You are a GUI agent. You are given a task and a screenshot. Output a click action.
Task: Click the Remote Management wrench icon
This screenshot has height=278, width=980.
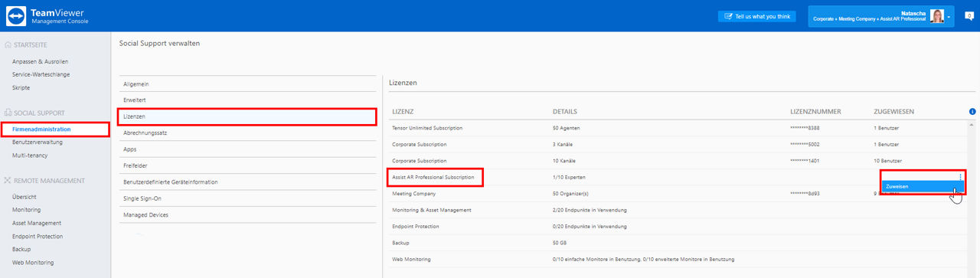pyautogui.click(x=8, y=181)
